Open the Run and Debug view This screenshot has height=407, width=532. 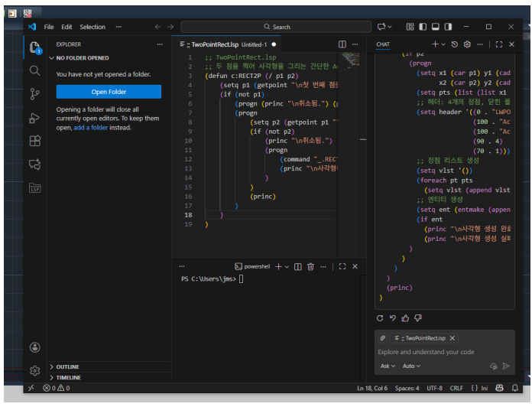[34, 118]
